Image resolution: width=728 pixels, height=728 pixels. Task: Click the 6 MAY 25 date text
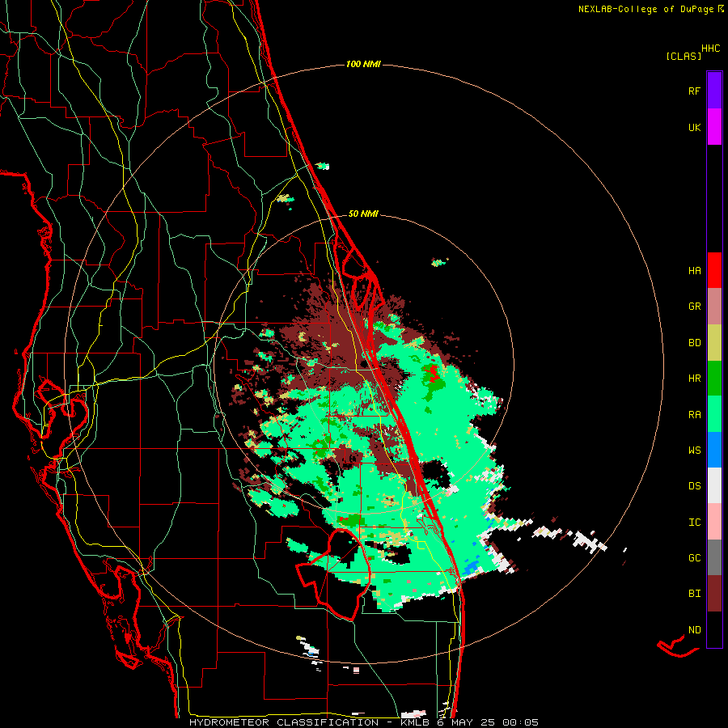tap(467, 722)
